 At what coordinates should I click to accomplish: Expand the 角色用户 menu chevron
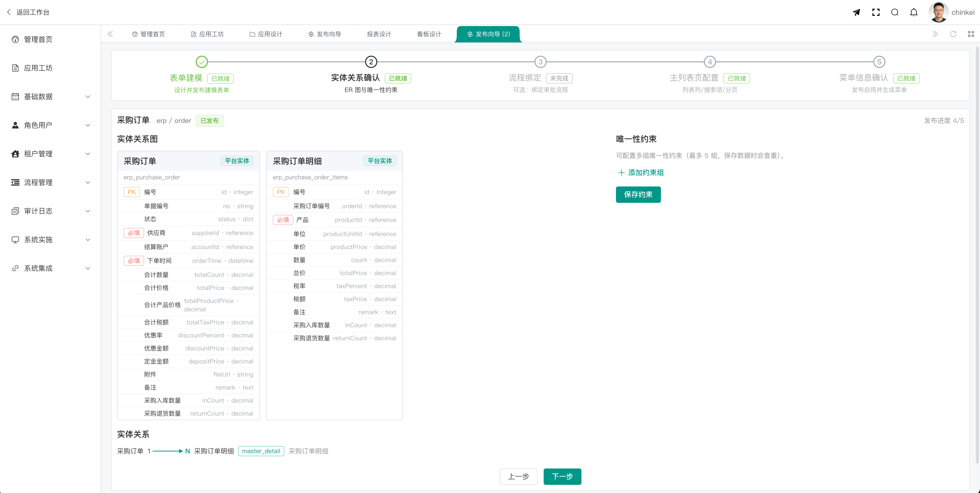click(88, 125)
